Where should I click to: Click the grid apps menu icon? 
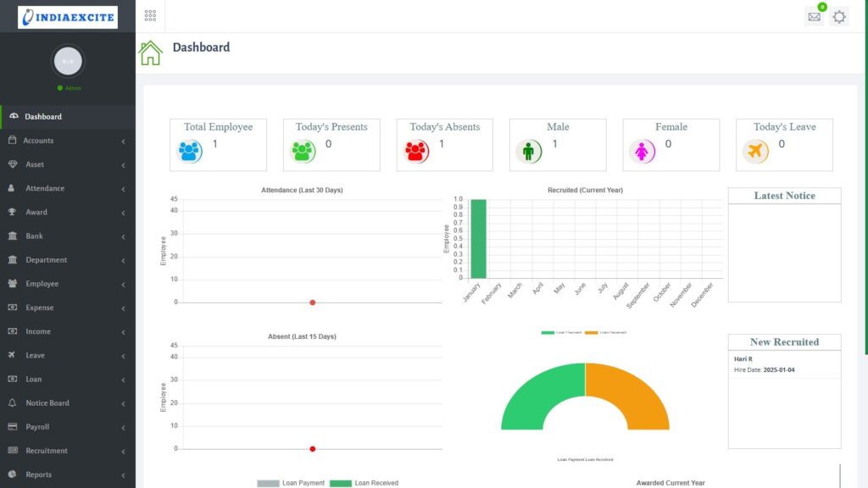(150, 16)
